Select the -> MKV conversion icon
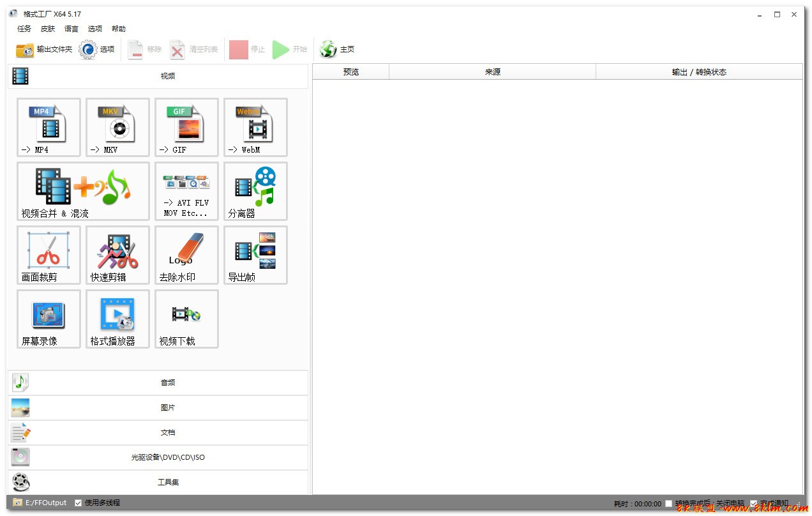This screenshot has width=812, height=516. (117, 127)
